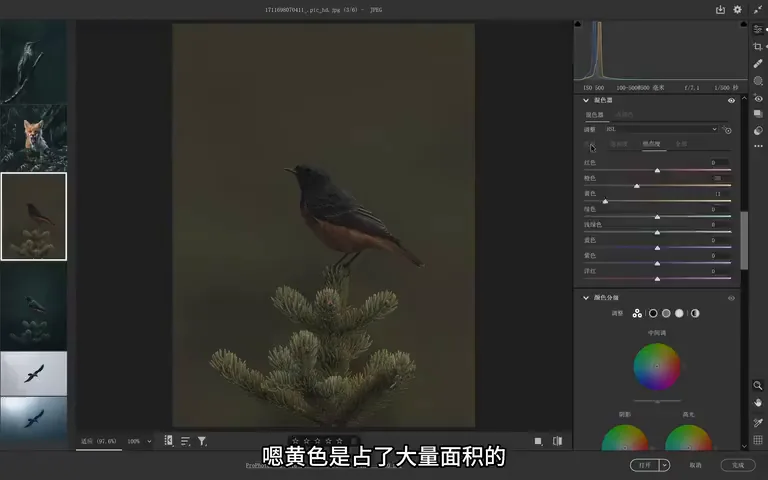
Task: Switch to the Mixer sub-tab
Action: 595,115
